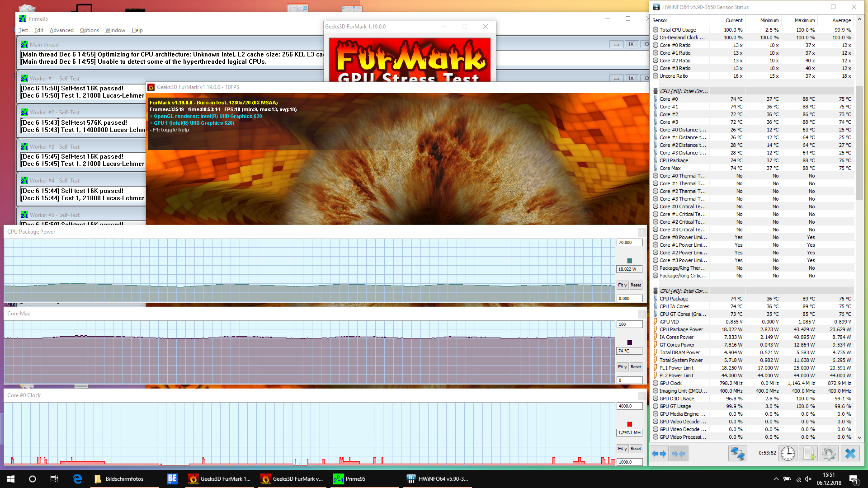Click Worker #2 Self-Test window icon
Viewport: 868px width, 488px height.
24,112
